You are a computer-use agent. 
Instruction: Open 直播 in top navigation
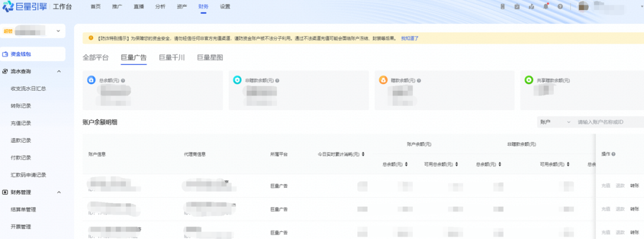138,7
